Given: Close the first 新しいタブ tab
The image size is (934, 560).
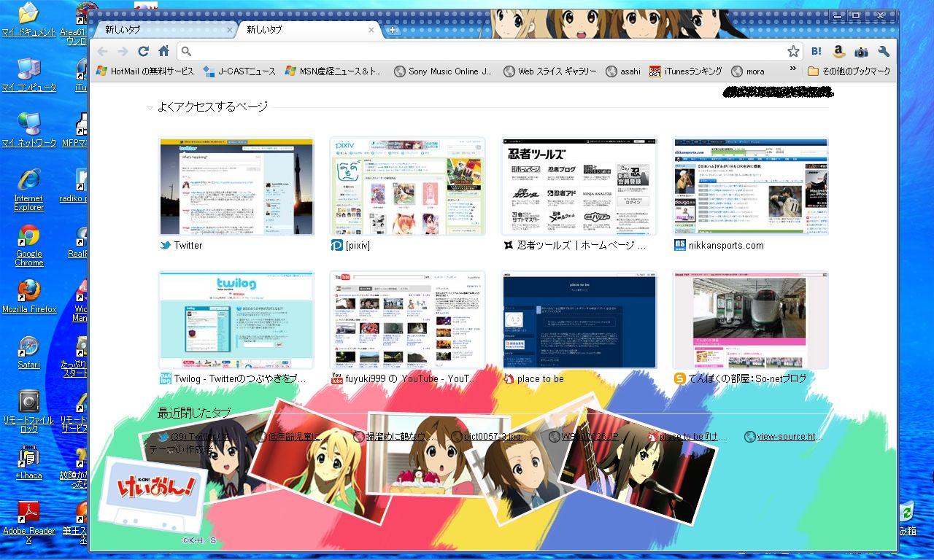Looking at the screenshot, I should coord(230,30).
